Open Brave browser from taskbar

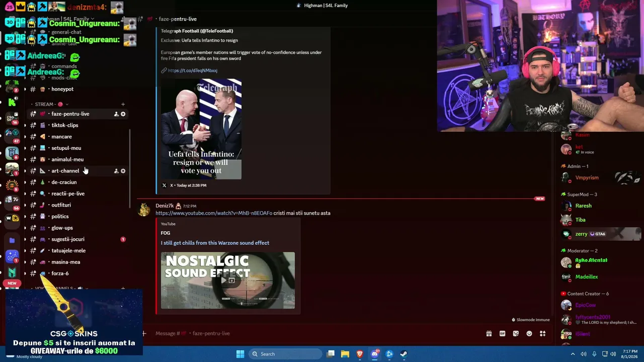pos(360,354)
